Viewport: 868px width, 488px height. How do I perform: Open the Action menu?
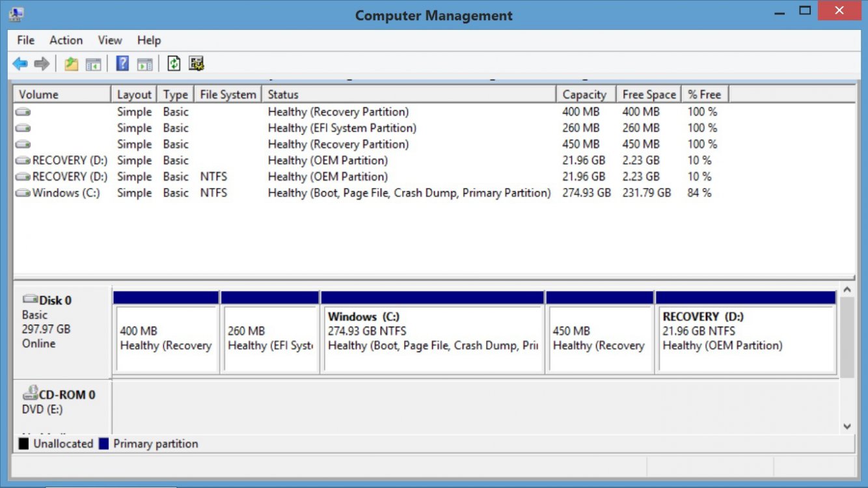tap(66, 40)
